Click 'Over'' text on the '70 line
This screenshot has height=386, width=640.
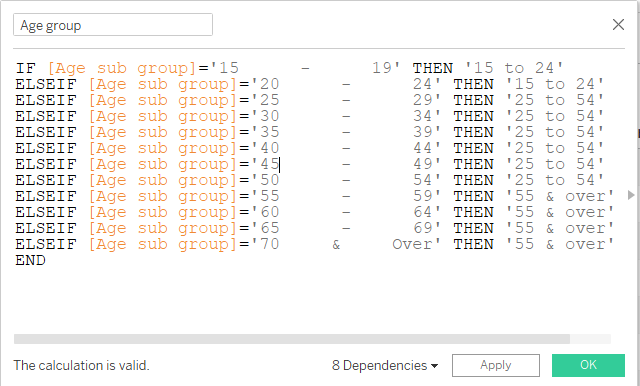417,244
